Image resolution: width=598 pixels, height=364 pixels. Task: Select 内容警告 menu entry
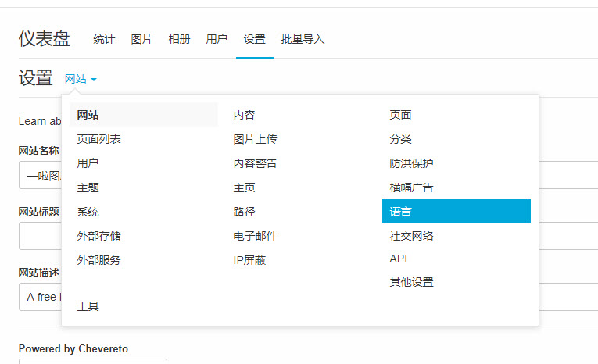tap(255, 163)
